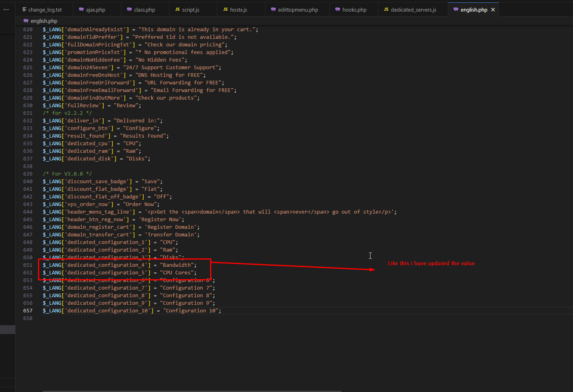This screenshot has height=392, width=573.
Task: Click line number 638 in the gutter
Action: (x=28, y=166)
